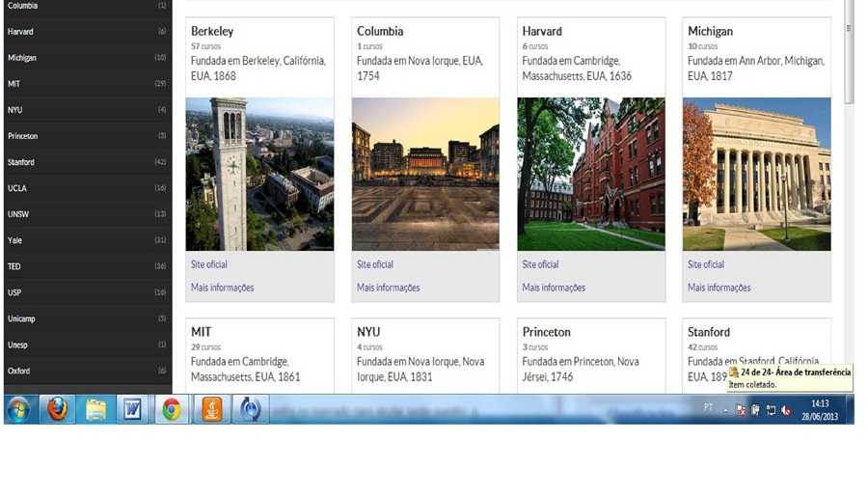
Task: Select Stanford in the sidebar list
Action: coord(21,162)
